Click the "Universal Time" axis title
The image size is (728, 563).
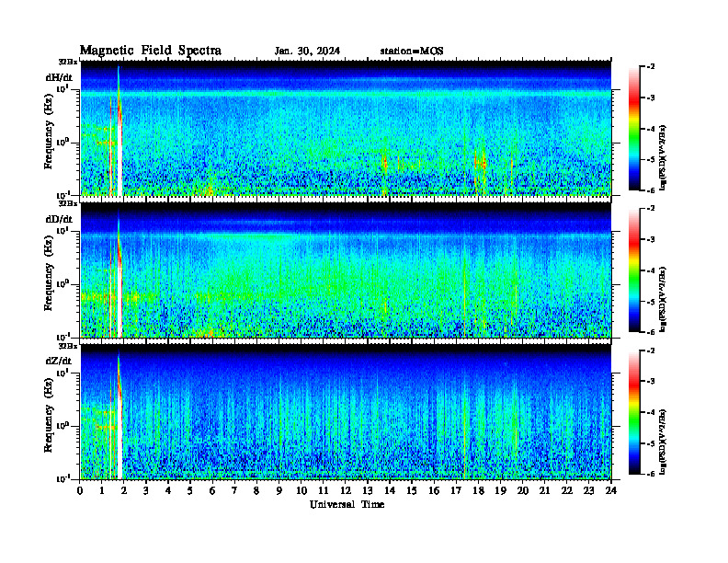tap(347, 504)
